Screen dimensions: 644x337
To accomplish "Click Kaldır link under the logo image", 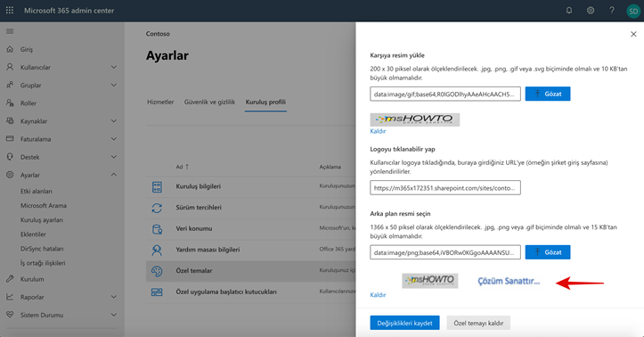I will click(x=378, y=131).
